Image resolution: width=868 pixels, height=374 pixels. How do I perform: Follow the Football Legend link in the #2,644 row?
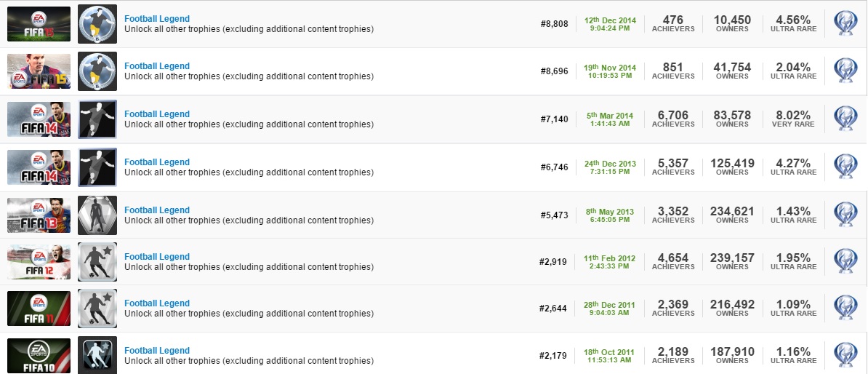click(x=157, y=303)
